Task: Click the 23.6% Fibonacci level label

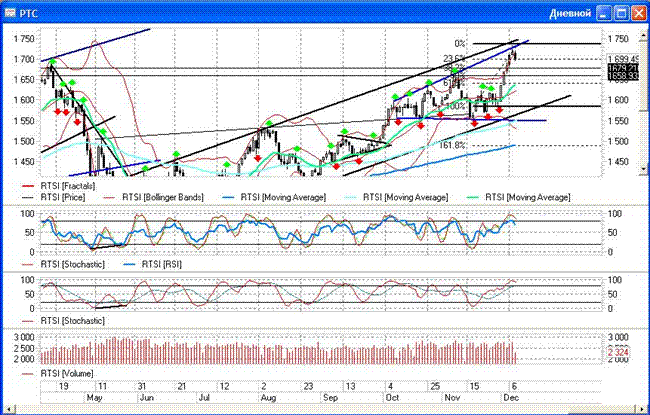Action: 454,58
